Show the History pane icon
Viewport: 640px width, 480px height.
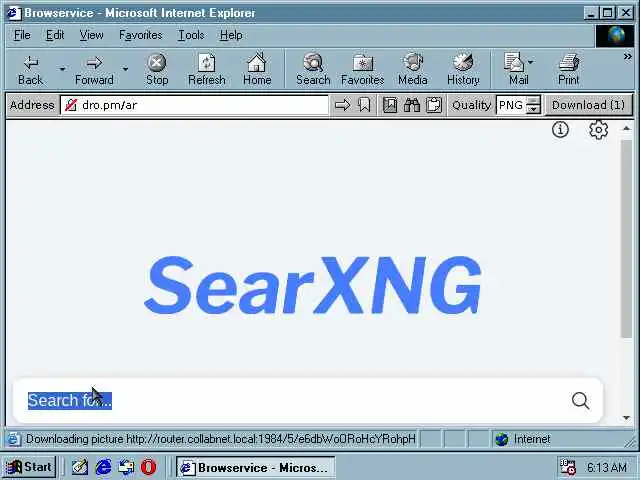(x=463, y=70)
